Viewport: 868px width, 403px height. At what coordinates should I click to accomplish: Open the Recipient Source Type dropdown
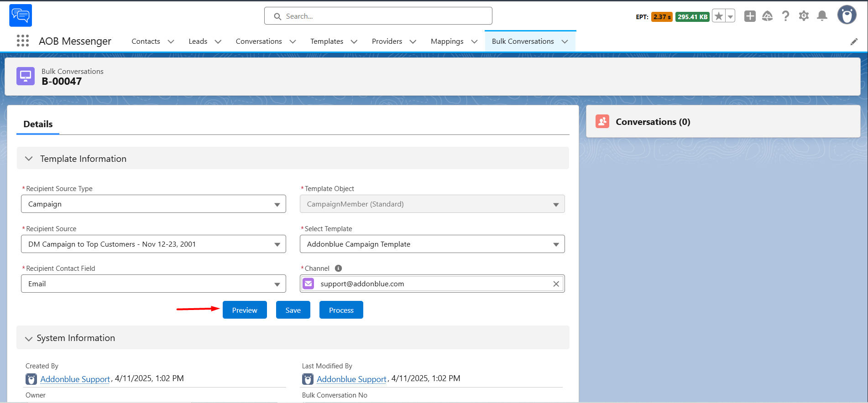(153, 204)
